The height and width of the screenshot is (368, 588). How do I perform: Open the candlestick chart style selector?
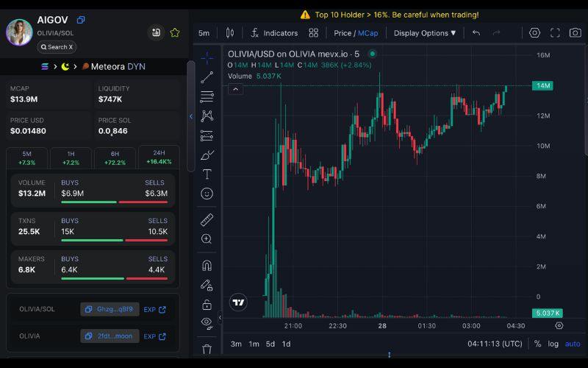pos(230,33)
